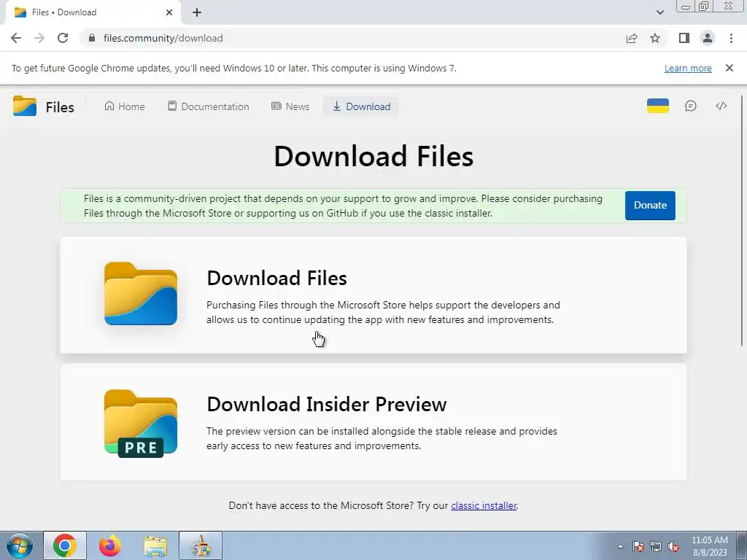The width and height of the screenshot is (747, 560).
Task: Click the community-driven project notice text
Action: click(343, 206)
